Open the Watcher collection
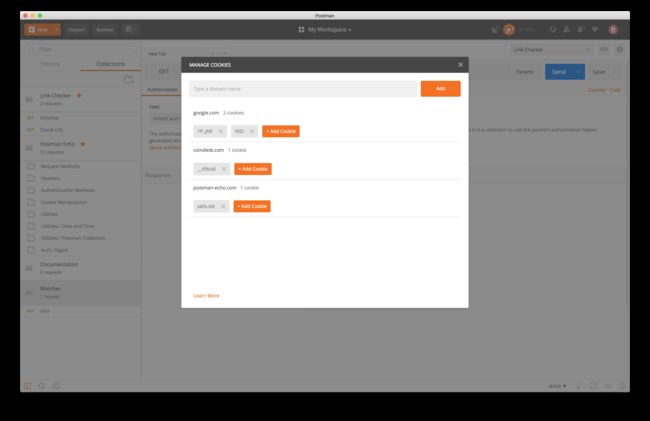The image size is (650, 421). click(81, 292)
